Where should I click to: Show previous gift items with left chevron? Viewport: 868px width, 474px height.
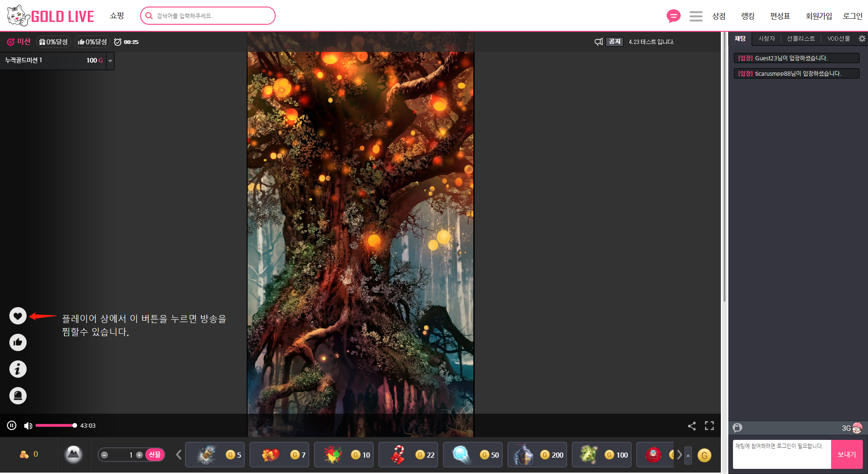[178, 455]
